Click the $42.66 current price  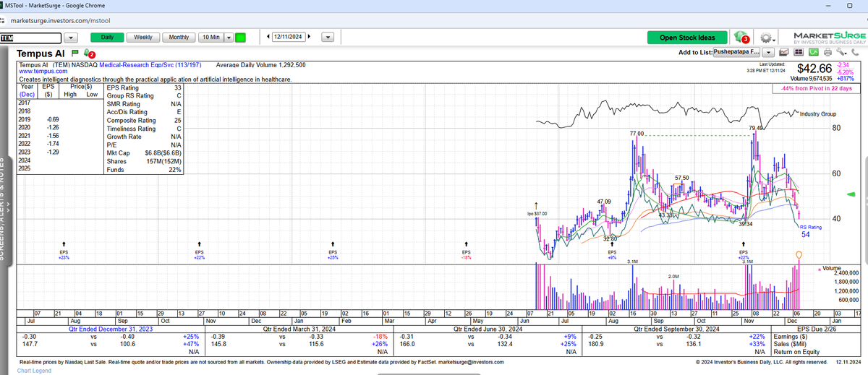(816, 68)
